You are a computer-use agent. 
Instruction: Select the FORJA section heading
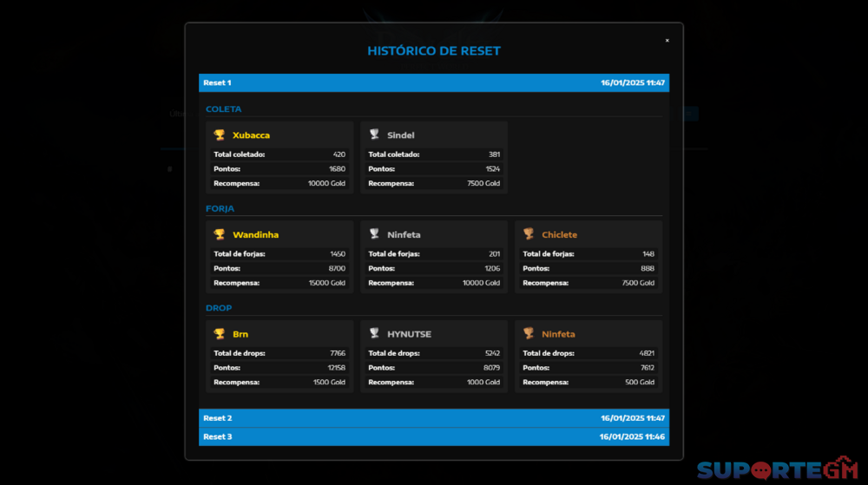tap(220, 209)
